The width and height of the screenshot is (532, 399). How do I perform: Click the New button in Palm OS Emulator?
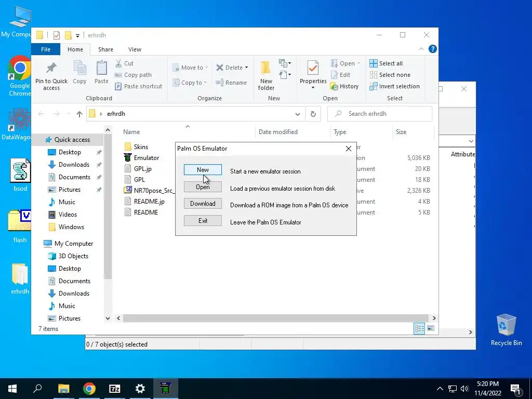click(203, 170)
